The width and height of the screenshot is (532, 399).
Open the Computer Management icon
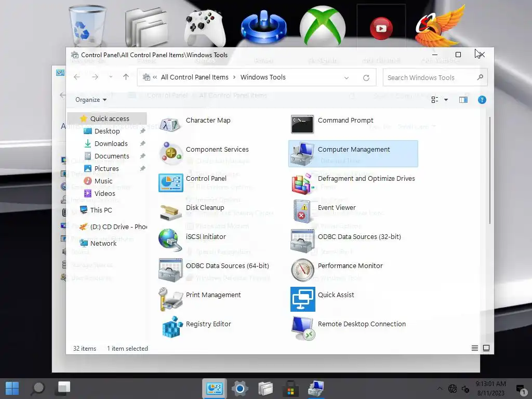pos(302,154)
